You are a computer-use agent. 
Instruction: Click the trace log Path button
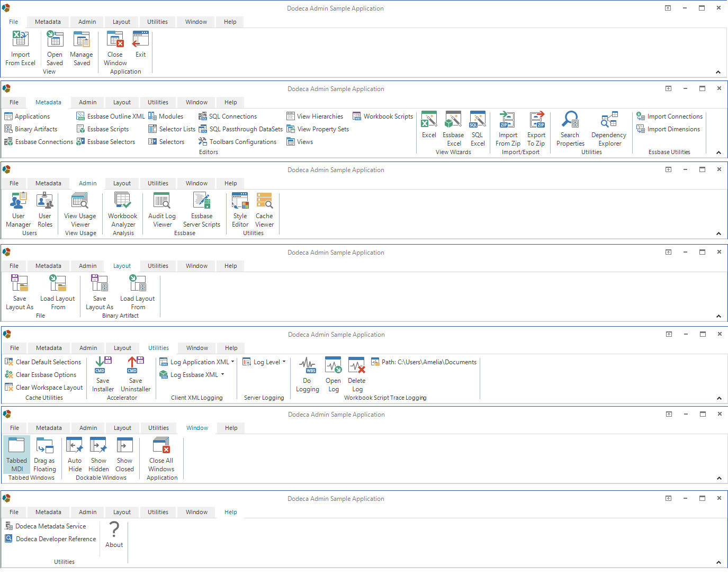424,362
